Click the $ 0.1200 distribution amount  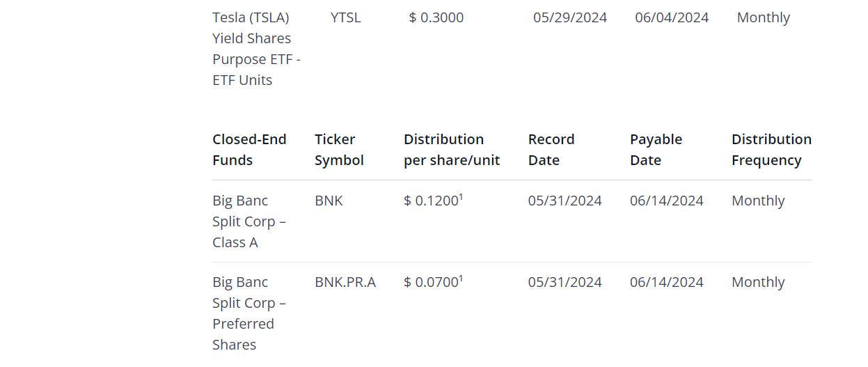click(x=430, y=201)
